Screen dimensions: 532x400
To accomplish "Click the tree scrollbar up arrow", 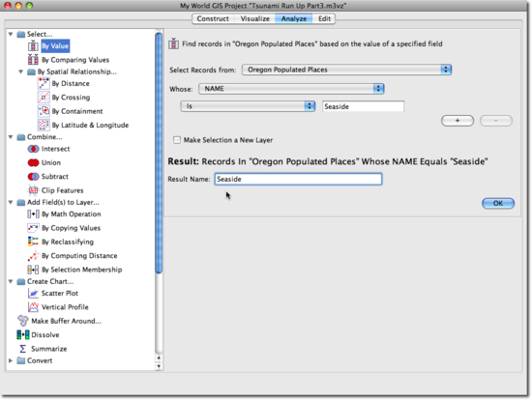I will (x=159, y=357).
